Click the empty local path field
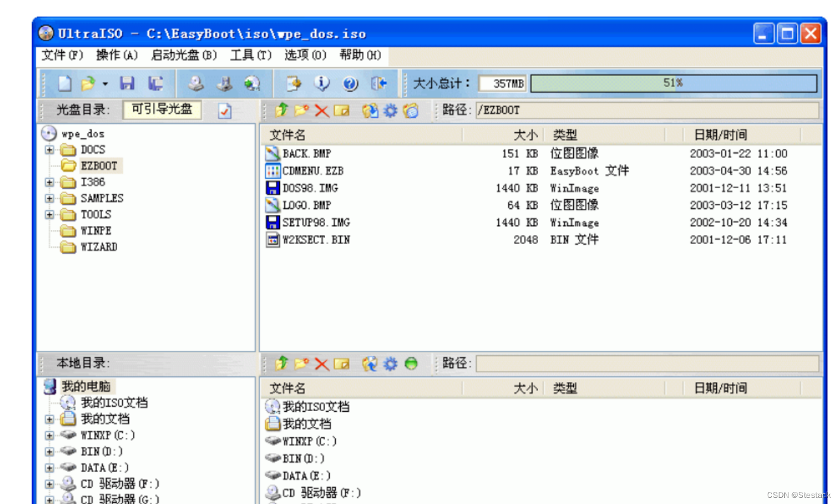Viewport: 840px width, 504px height. click(x=647, y=364)
